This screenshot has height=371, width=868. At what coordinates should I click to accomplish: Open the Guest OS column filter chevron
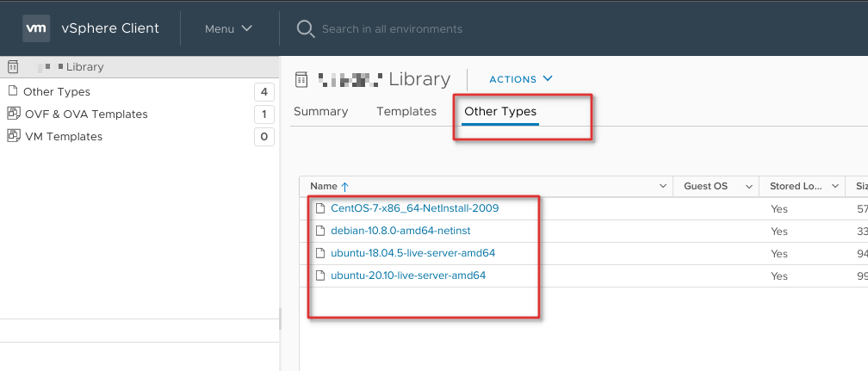[x=749, y=187]
